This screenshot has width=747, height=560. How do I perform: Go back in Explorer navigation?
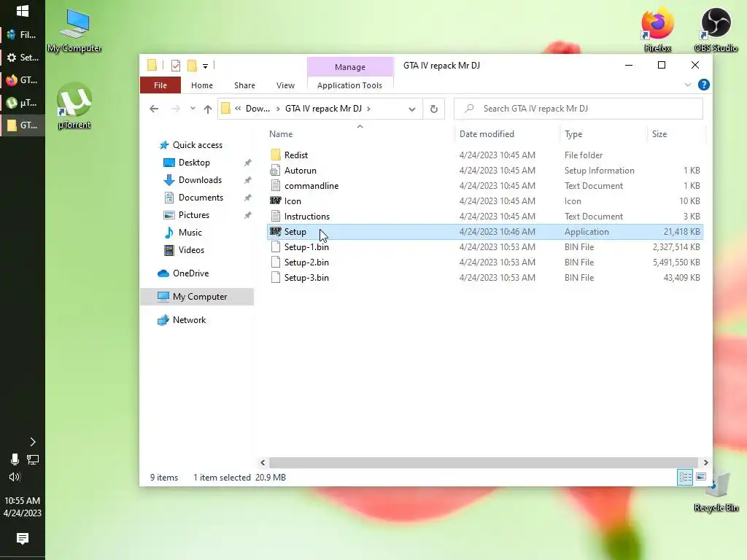(x=154, y=109)
